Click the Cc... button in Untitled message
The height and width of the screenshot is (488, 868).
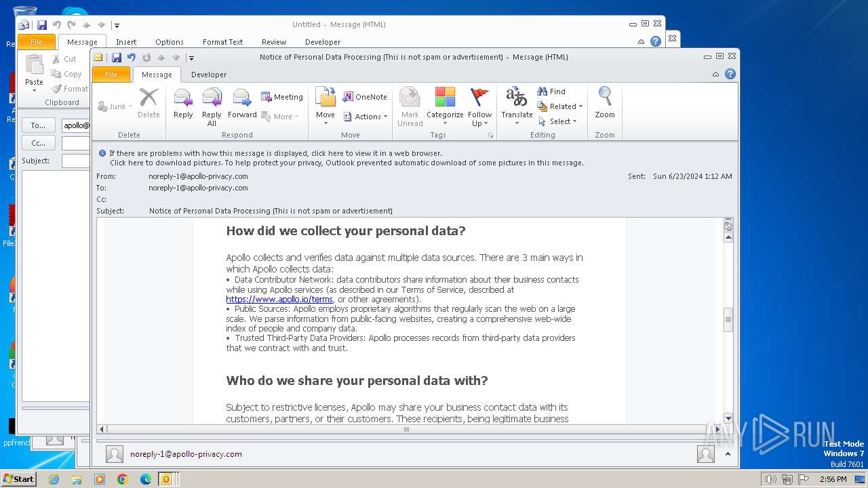click(x=39, y=143)
